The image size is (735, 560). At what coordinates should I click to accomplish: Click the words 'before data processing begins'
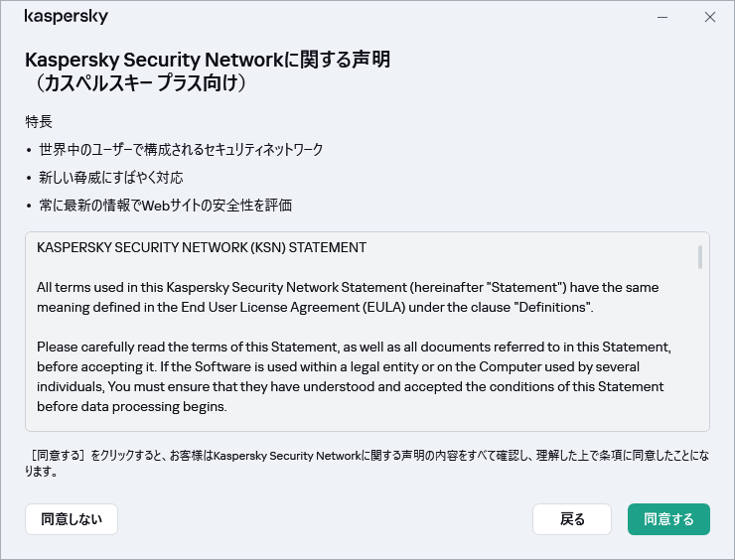tap(132, 406)
